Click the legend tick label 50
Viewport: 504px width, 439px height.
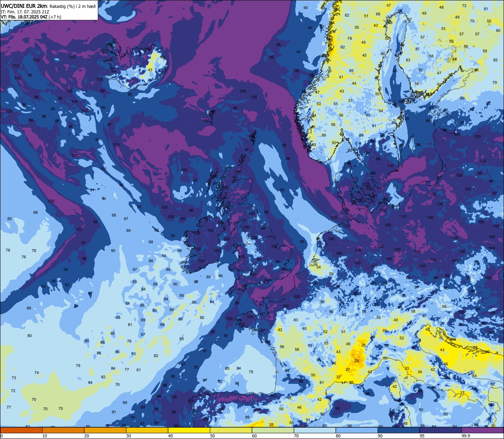(213, 436)
